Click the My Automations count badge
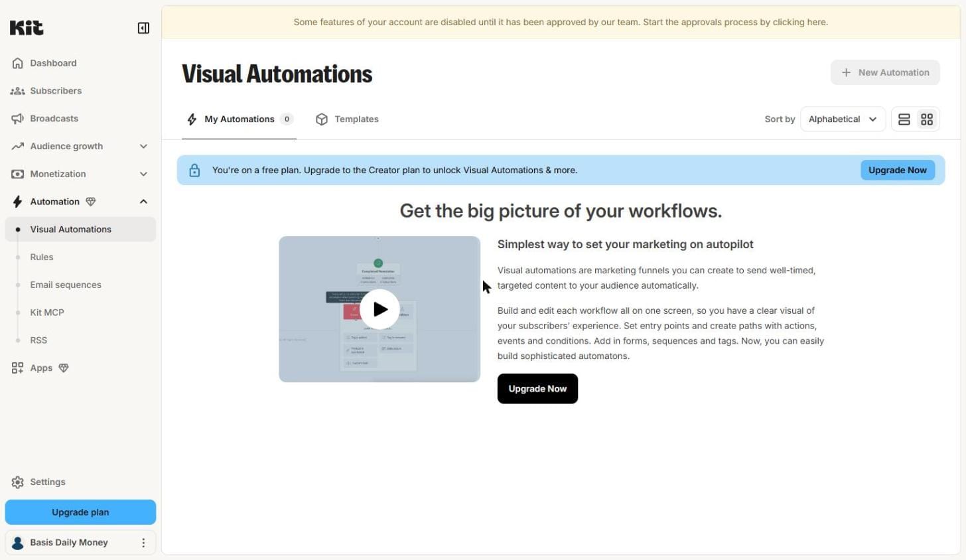Image resolution: width=966 pixels, height=560 pixels. tap(287, 119)
